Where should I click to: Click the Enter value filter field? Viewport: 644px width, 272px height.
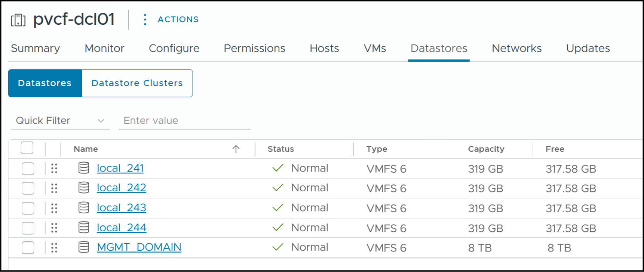click(184, 121)
